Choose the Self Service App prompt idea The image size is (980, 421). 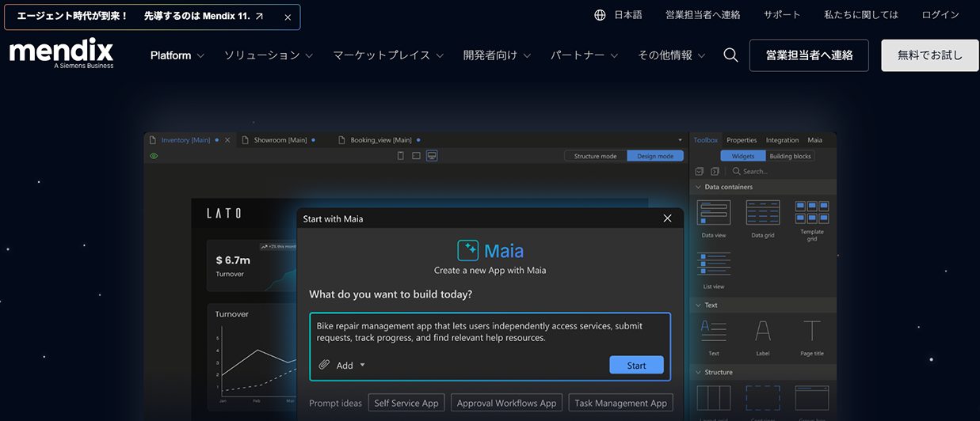(406, 403)
